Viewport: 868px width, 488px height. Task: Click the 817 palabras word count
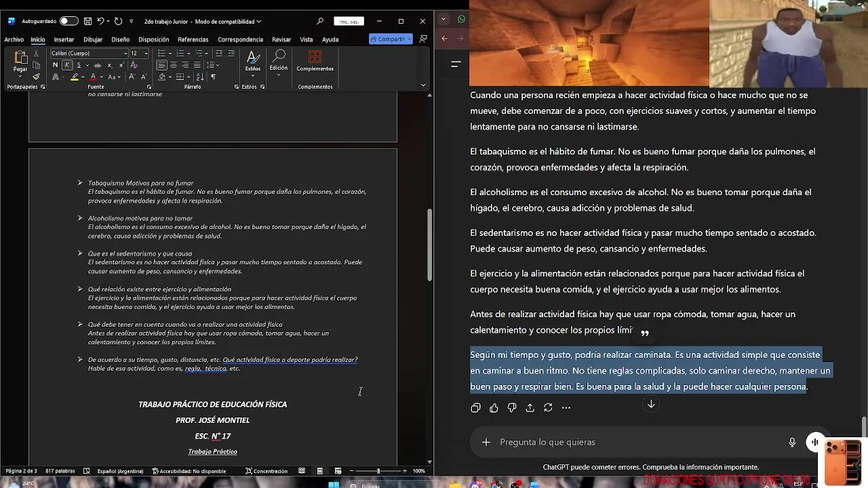[x=60, y=471]
